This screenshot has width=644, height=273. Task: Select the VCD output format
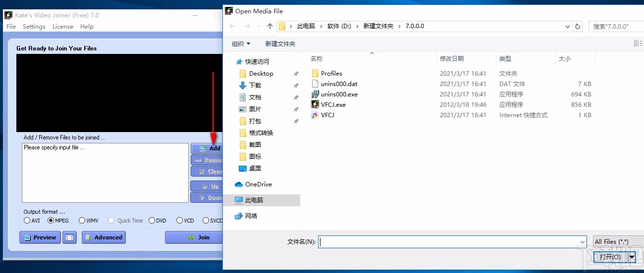coord(185,221)
